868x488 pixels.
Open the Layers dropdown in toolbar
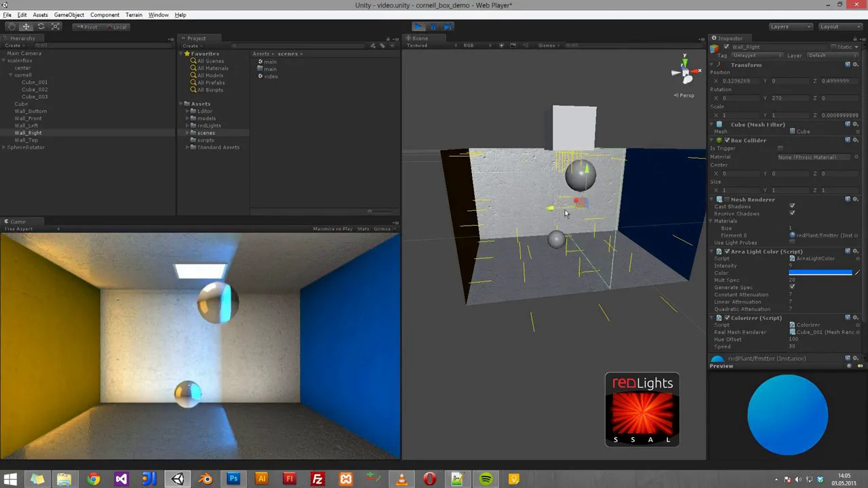coord(791,26)
